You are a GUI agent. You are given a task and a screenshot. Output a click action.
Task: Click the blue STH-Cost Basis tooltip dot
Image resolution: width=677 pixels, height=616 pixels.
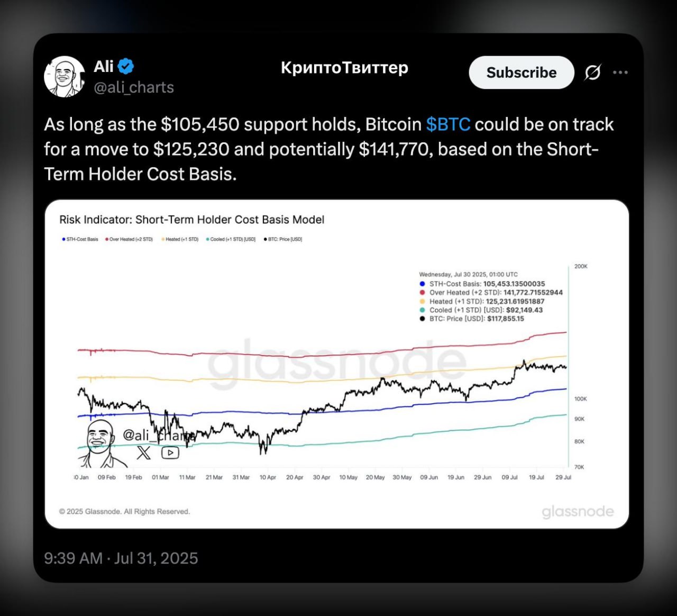422,284
